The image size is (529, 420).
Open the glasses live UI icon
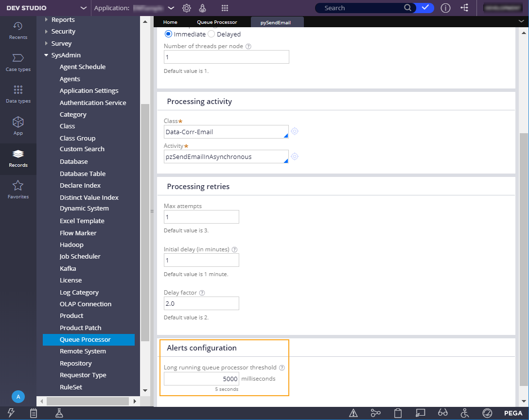[x=442, y=413]
